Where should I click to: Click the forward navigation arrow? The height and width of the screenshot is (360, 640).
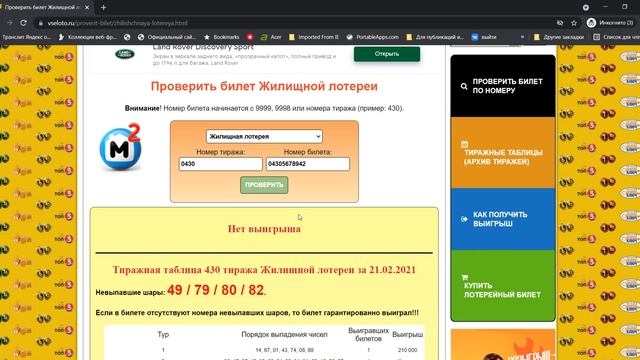point(9,23)
